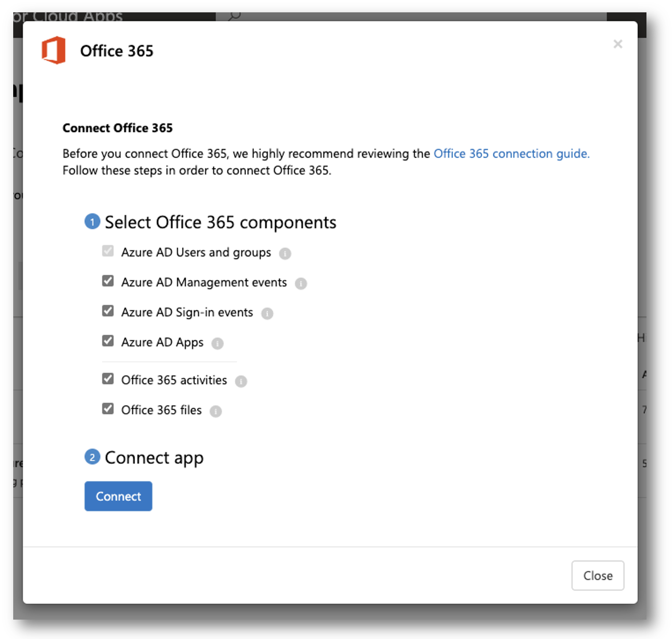Click the Connect Office 365 heading text

tap(118, 128)
